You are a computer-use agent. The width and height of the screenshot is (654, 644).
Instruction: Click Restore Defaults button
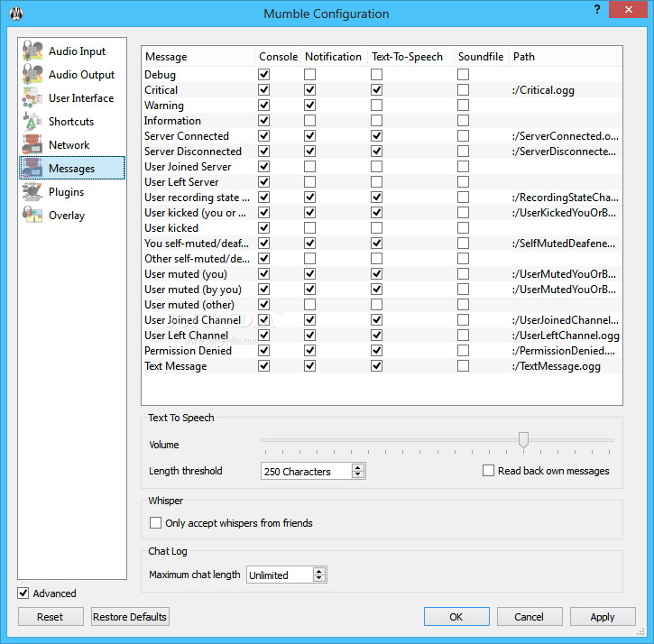130,616
